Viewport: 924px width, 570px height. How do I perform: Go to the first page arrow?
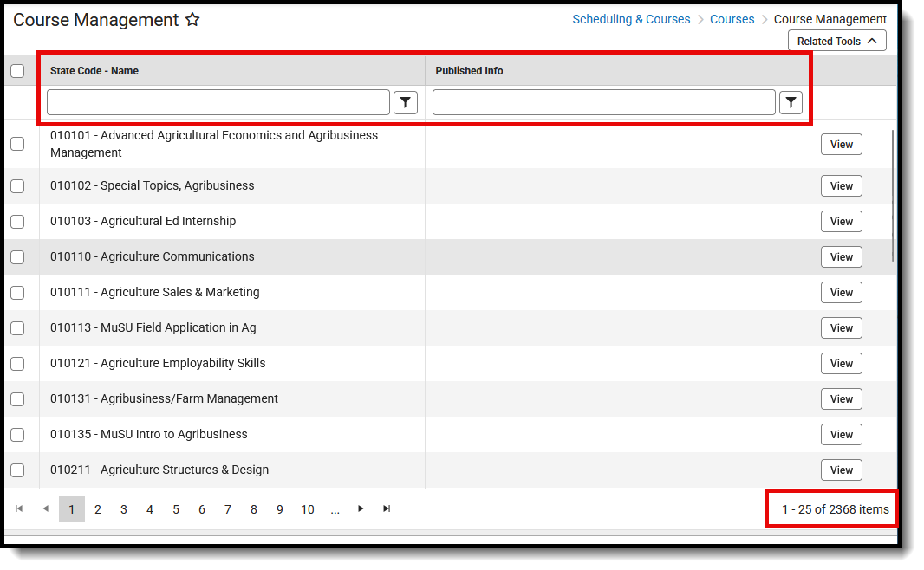[19, 508]
